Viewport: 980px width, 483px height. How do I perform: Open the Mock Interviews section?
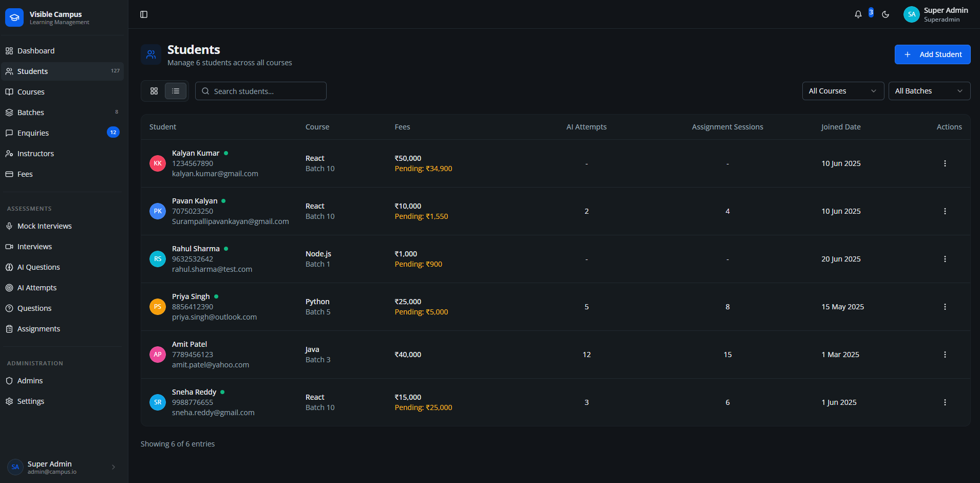(x=45, y=226)
